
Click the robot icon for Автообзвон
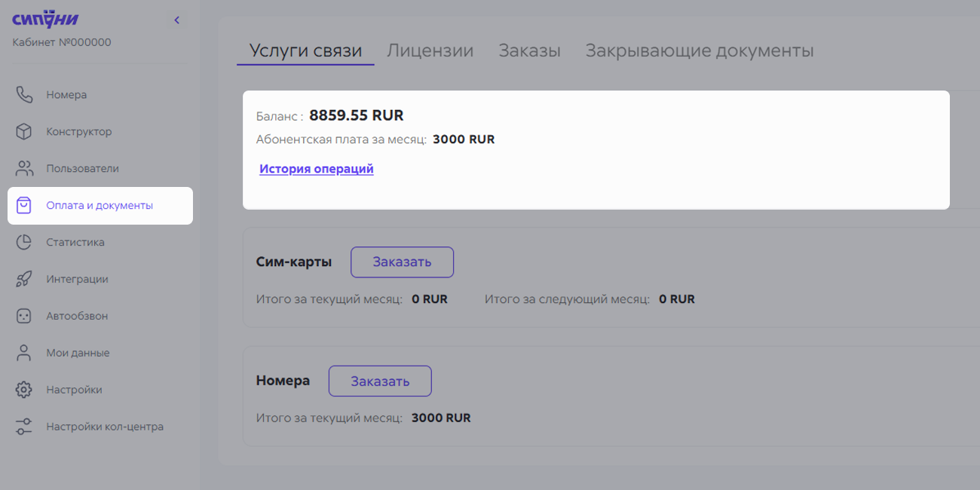(24, 317)
